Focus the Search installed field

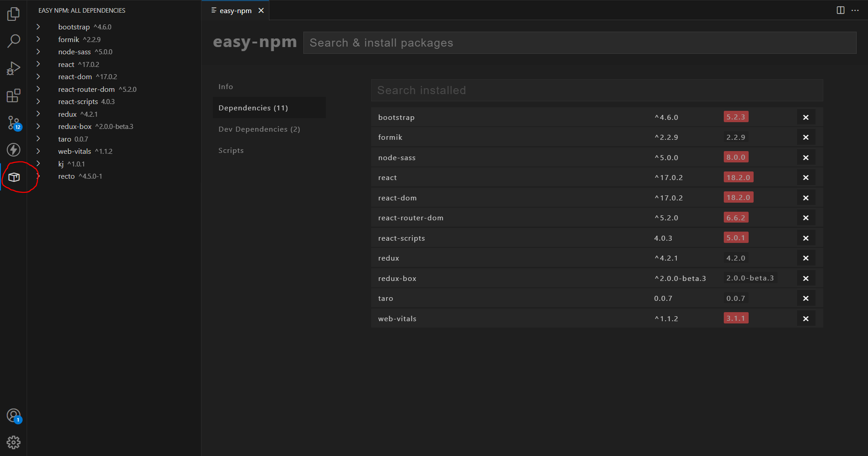(597, 90)
